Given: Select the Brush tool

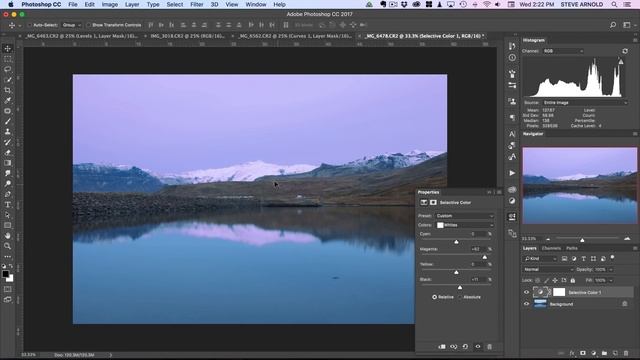Looking at the screenshot, I should 7,121.
